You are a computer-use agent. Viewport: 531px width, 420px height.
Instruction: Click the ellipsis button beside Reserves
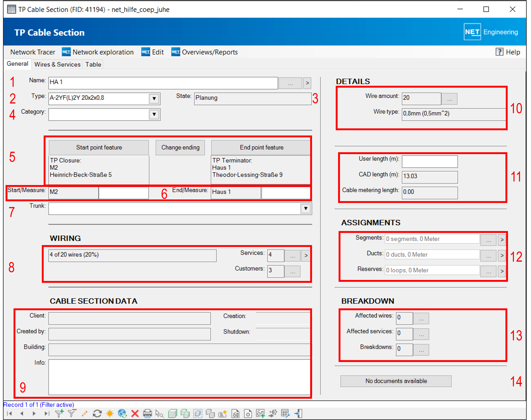[x=489, y=271]
